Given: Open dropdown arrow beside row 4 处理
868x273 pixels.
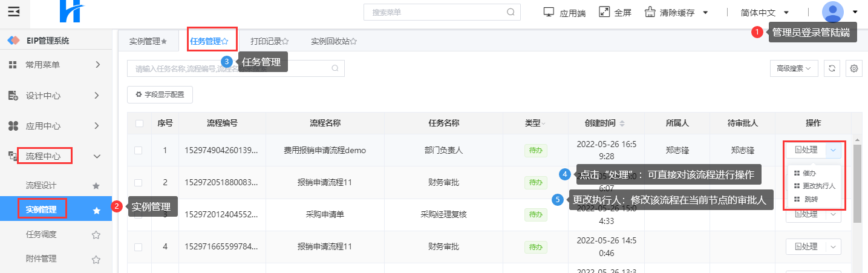Looking at the screenshot, I should coord(833,247).
